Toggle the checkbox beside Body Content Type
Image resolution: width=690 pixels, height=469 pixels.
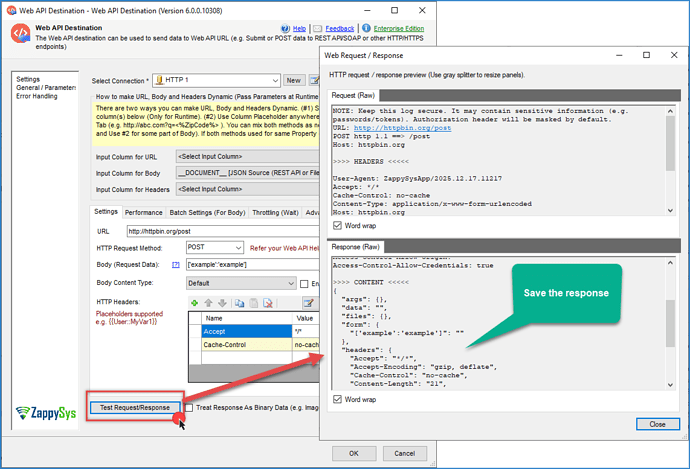(x=304, y=284)
